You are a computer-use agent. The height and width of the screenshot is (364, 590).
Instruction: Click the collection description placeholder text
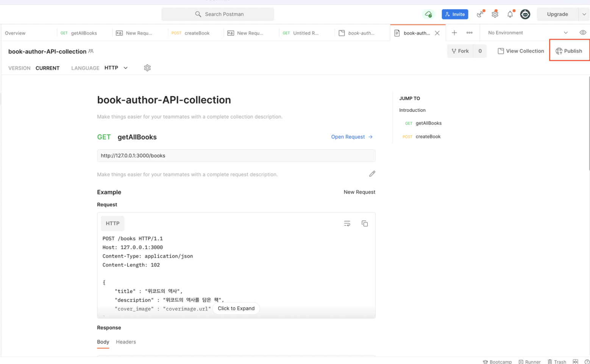coord(190,117)
